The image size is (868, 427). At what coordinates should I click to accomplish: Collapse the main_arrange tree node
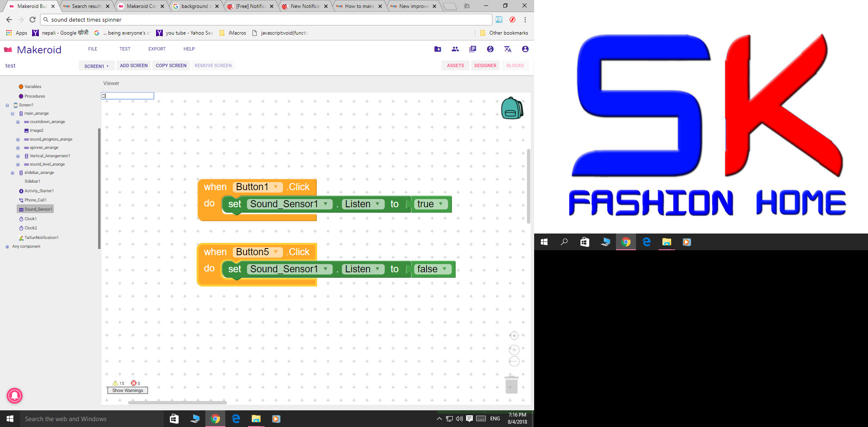point(13,113)
